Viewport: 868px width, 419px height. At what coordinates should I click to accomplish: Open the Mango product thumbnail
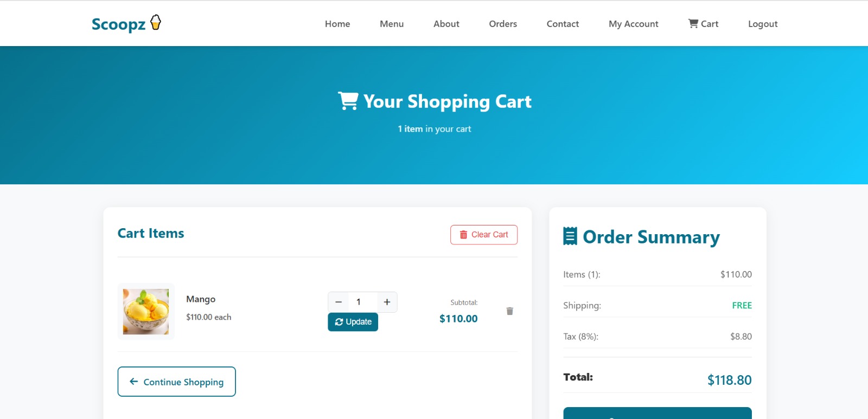tap(146, 312)
